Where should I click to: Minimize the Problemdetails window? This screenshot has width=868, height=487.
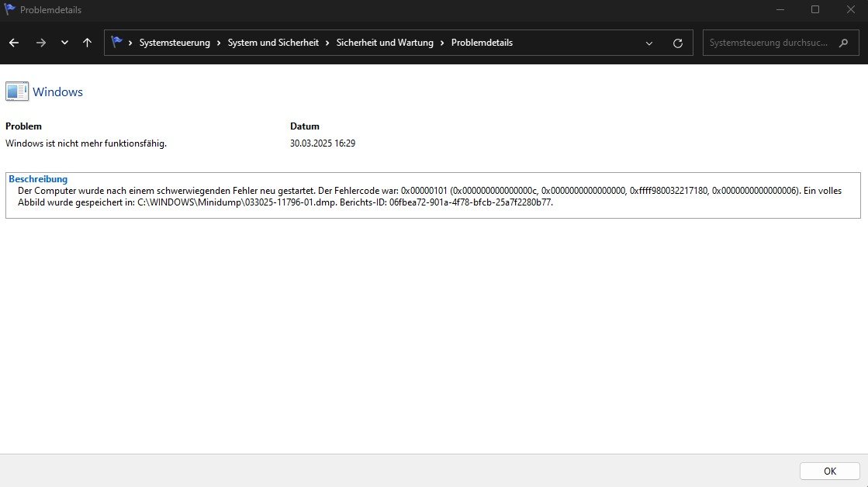coord(780,9)
